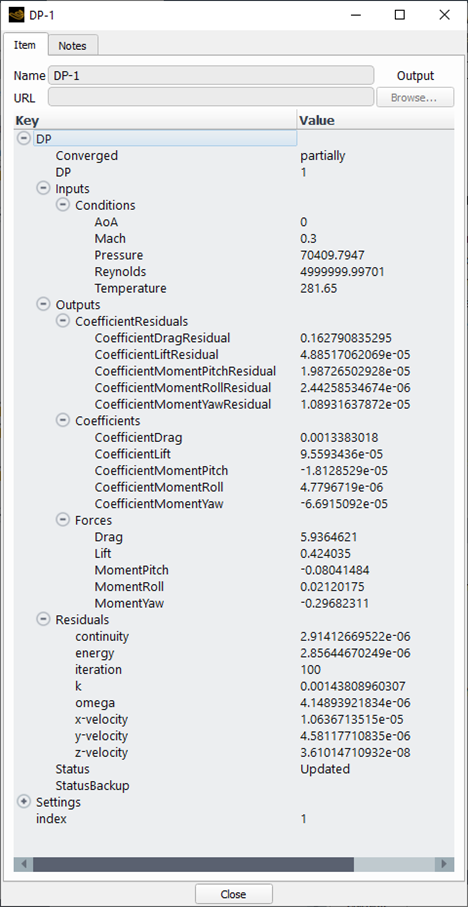Select the CoefficientMomentRollResidual row

(x=234, y=388)
